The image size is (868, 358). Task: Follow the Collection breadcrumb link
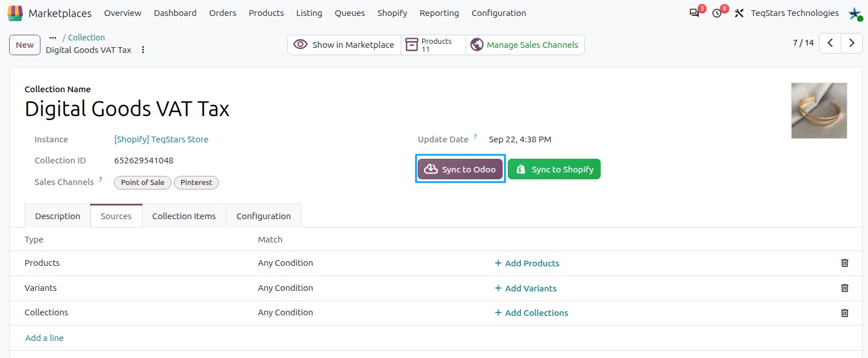[x=87, y=38]
